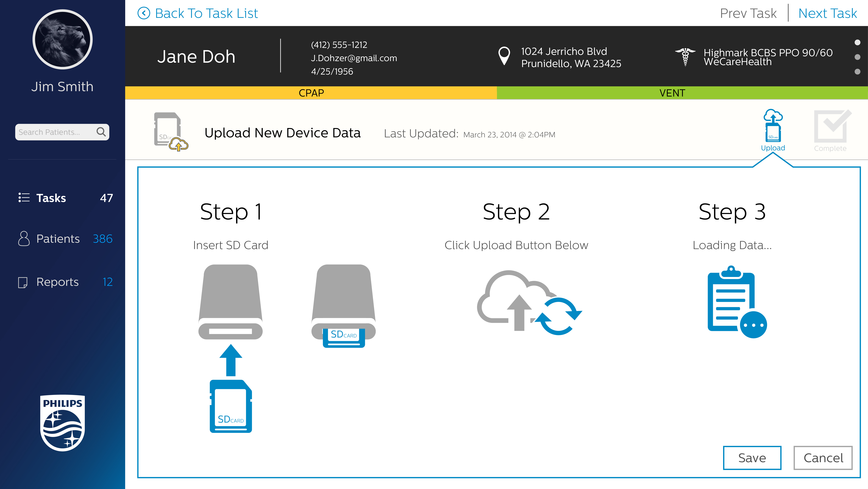The height and width of the screenshot is (489, 868).
Task: Click the blue SD card below arrow
Action: coord(231,407)
